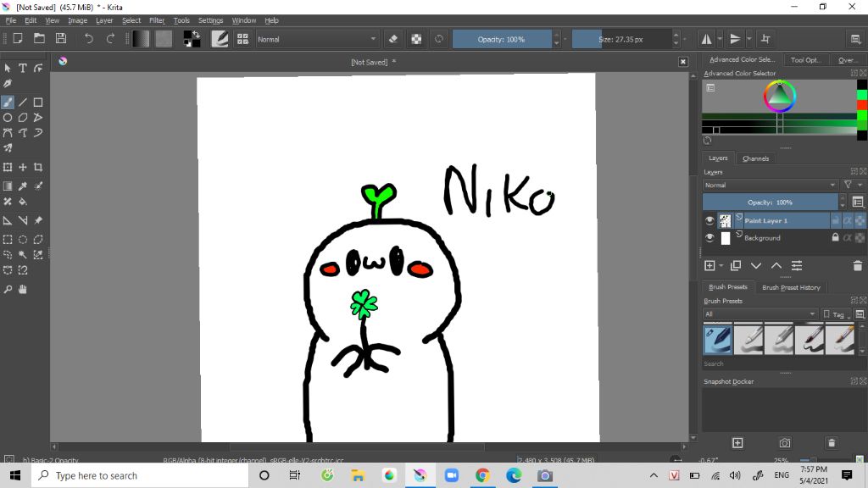Select the Line tool
868x488 pixels.
click(23, 103)
